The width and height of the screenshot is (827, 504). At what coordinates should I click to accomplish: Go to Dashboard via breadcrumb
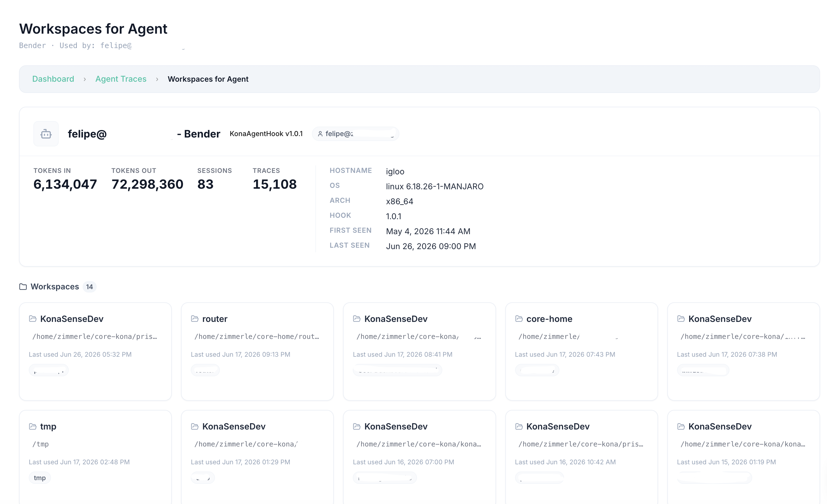[53, 79]
